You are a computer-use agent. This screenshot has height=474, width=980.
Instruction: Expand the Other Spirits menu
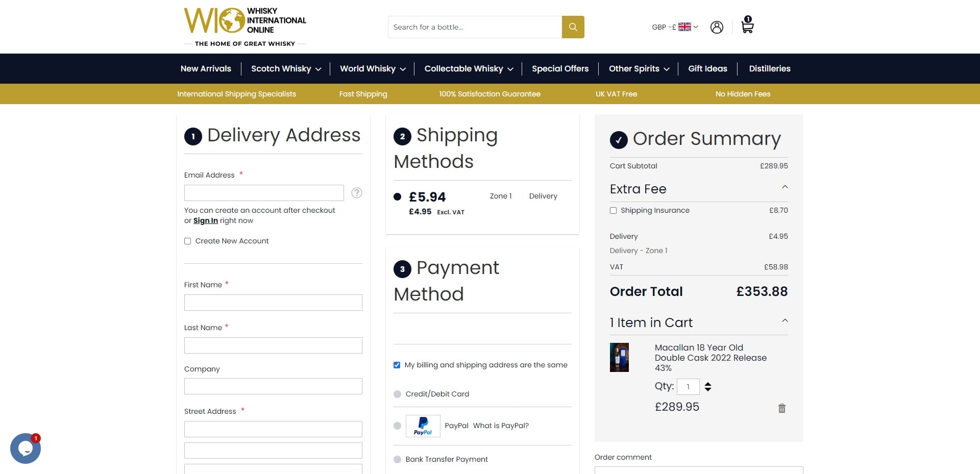[639, 69]
